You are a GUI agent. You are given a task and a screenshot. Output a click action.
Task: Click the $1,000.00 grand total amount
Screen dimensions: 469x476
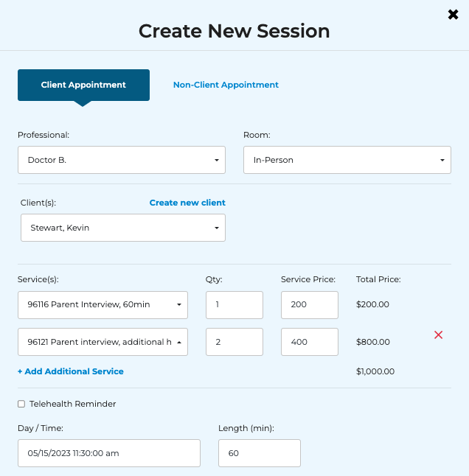(x=375, y=371)
